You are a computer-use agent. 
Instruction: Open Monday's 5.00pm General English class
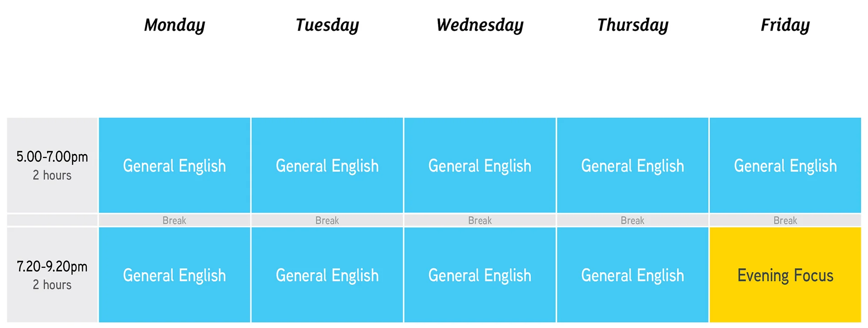(175, 166)
